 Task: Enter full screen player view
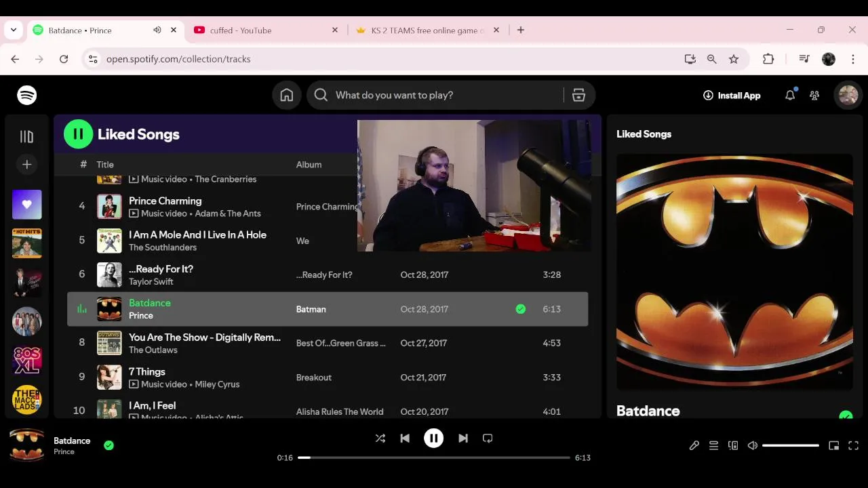pos(854,445)
